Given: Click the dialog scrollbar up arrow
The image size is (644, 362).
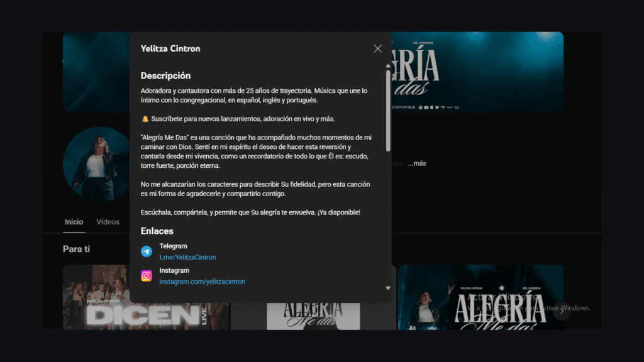Looking at the screenshot, I should click(388, 65).
